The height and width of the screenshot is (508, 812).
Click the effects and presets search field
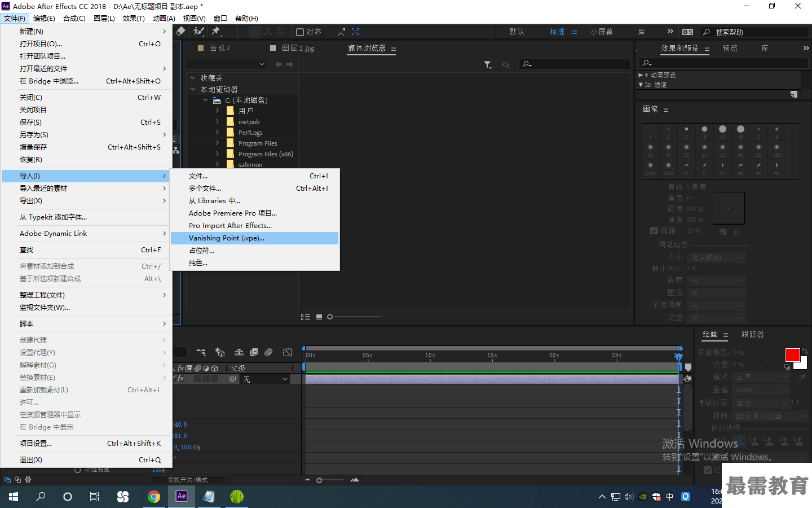(x=724, y=63)
